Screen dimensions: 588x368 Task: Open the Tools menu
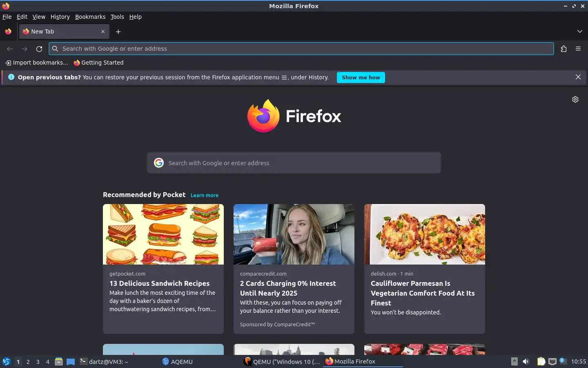(117, 17)
